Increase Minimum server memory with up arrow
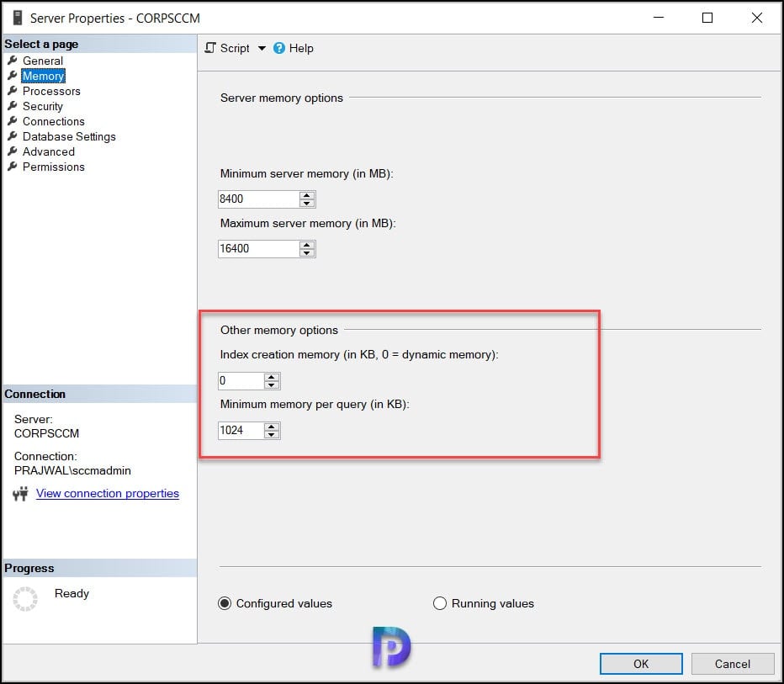The width and height of the screenshot is (784, 684). [307, 195]
